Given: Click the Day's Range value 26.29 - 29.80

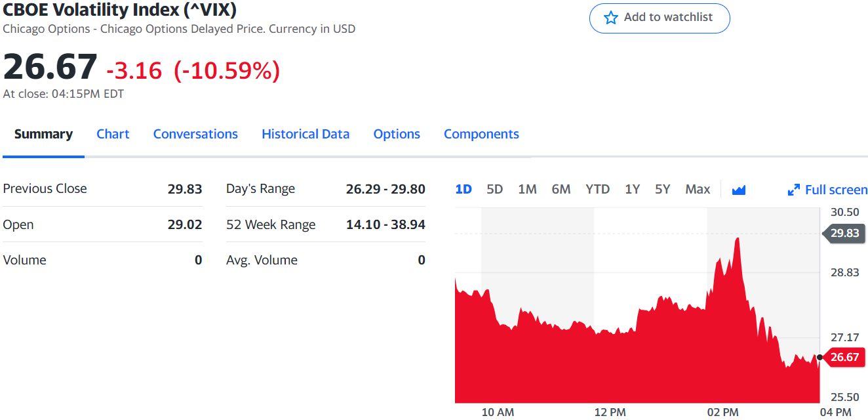Looking at the screenshot, I should pyautogui.click(x=385, y=189).
